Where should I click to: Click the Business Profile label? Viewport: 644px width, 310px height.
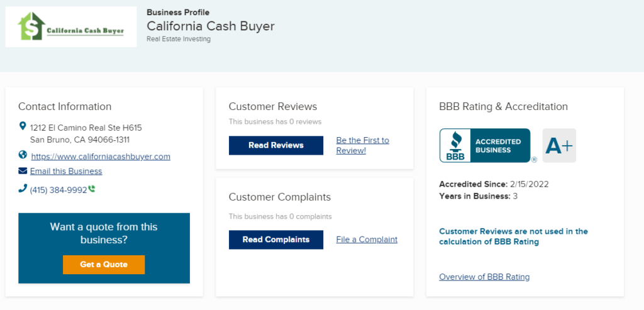tap(178, 13)
